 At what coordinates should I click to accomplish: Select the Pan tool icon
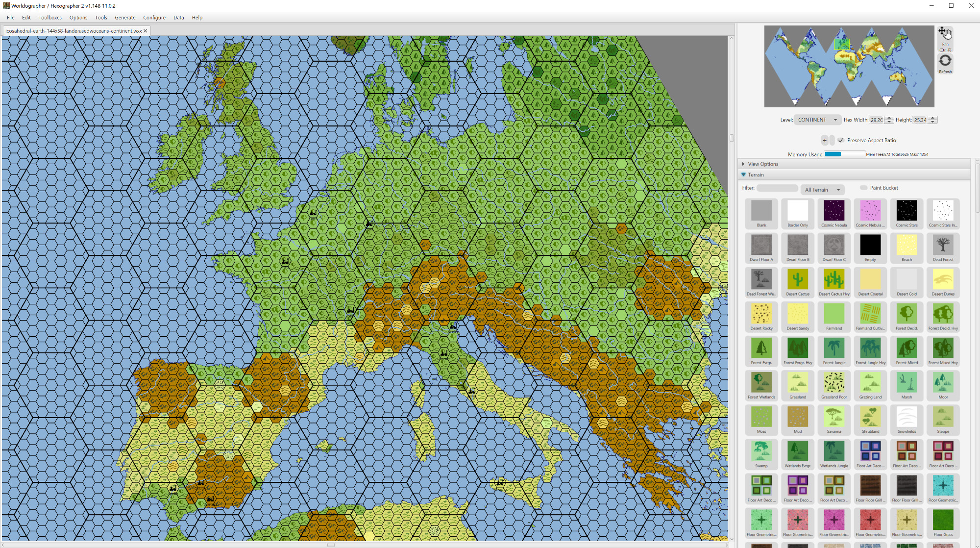[x=945, y=33]
